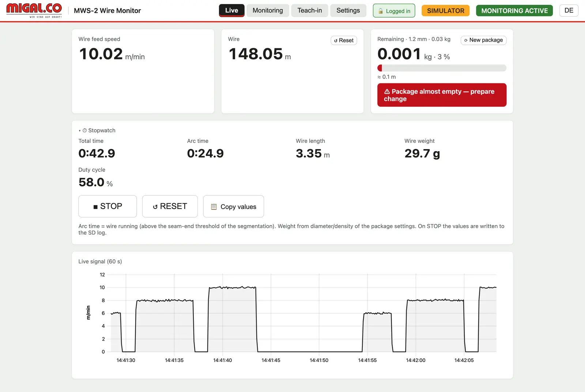Click the Wire weight value 29.7 g
This screenshot has width=585, height=392.
[422, 153]
